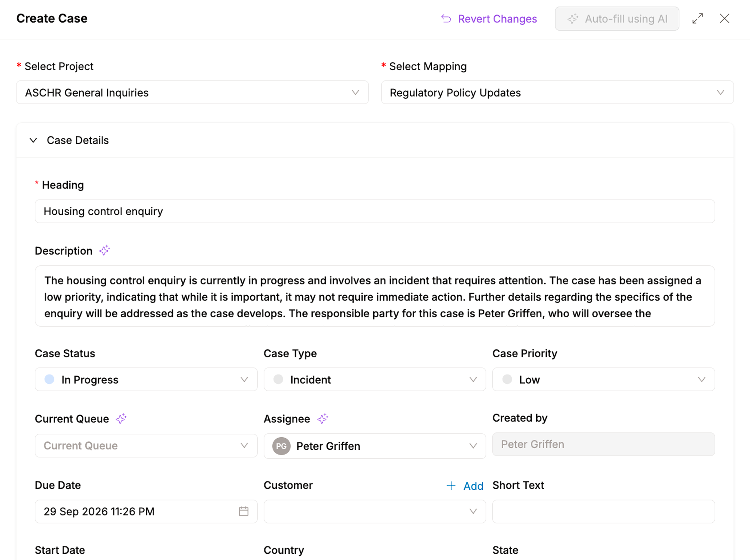Click the Heading input field
Screen dimensions: 750x560
(375, 211)
